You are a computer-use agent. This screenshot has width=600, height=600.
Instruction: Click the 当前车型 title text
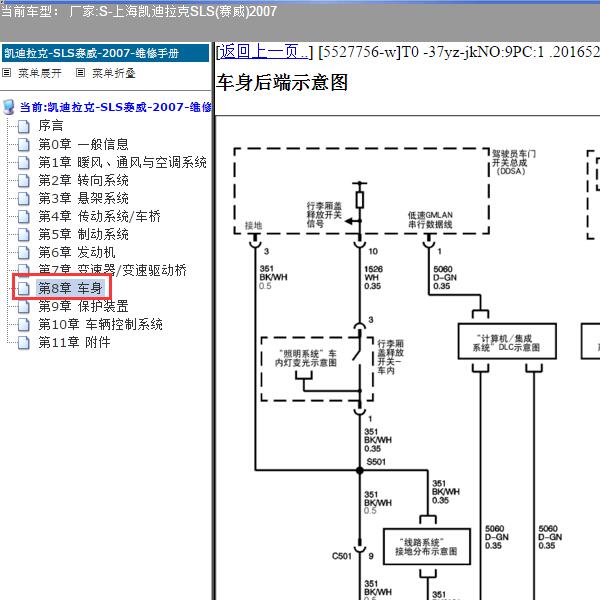click(139, 11)
